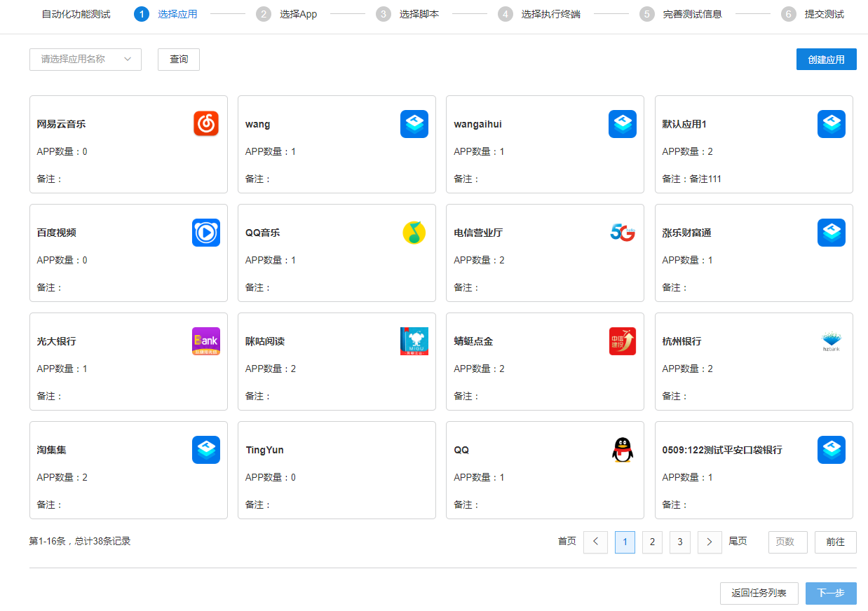This screenshot has height=611, width=868.
Task: Click step 2 选择App in the wizard
Action: tap(287, 14)
